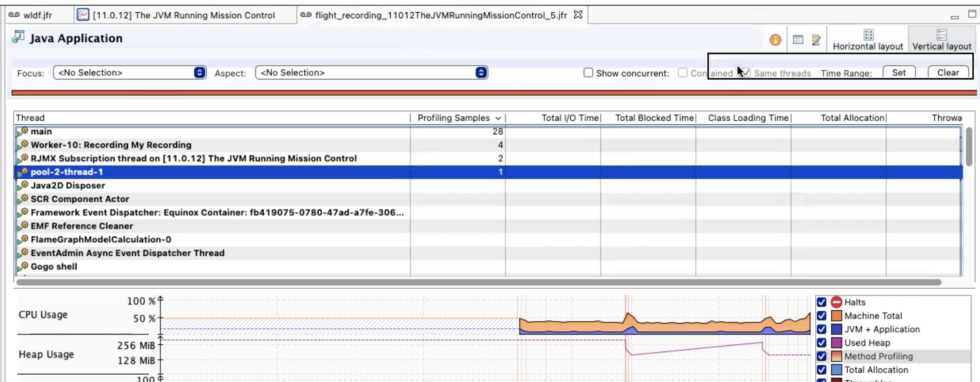Switch to the wldf.jfr tab
The width and height of the screenshot is (980, 382).
[x=37, y=15]
